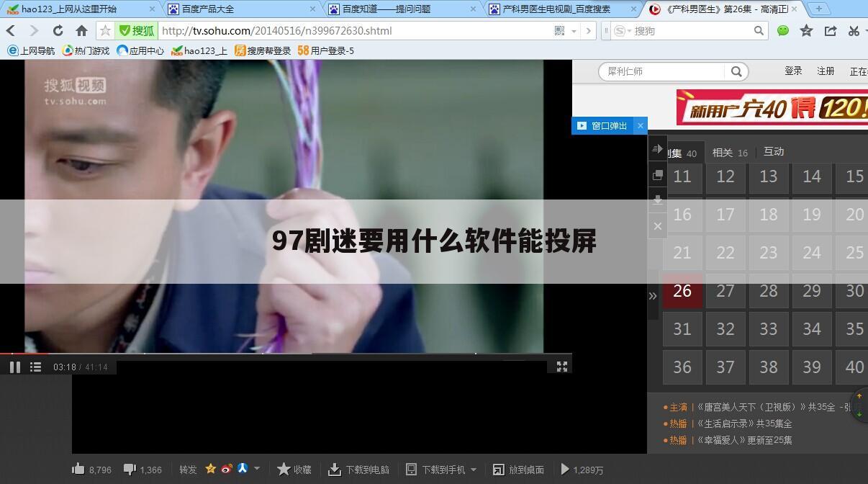Enter fullscreen with the expand icon
This screenshot has height=484, width=868.
click(x=562, y=367)
